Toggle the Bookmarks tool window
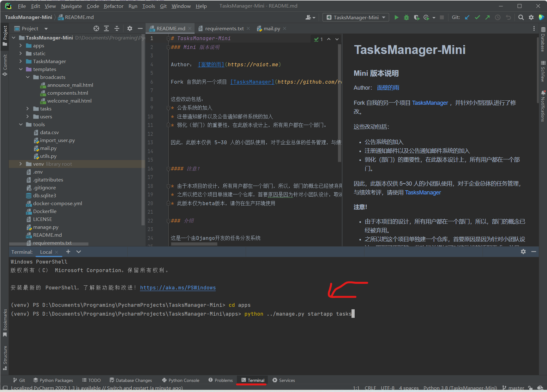The width and height of the screenshot is (547, 392). pos(5,323)
